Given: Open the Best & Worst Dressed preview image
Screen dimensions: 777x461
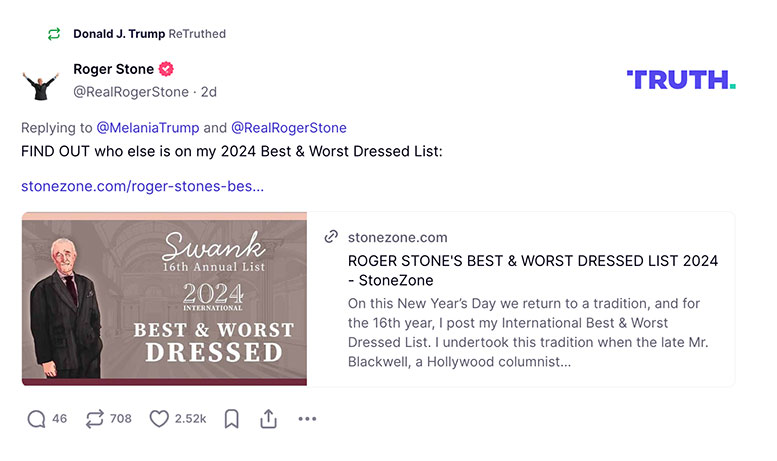Looking at the screenshot, I should (164, 298).
